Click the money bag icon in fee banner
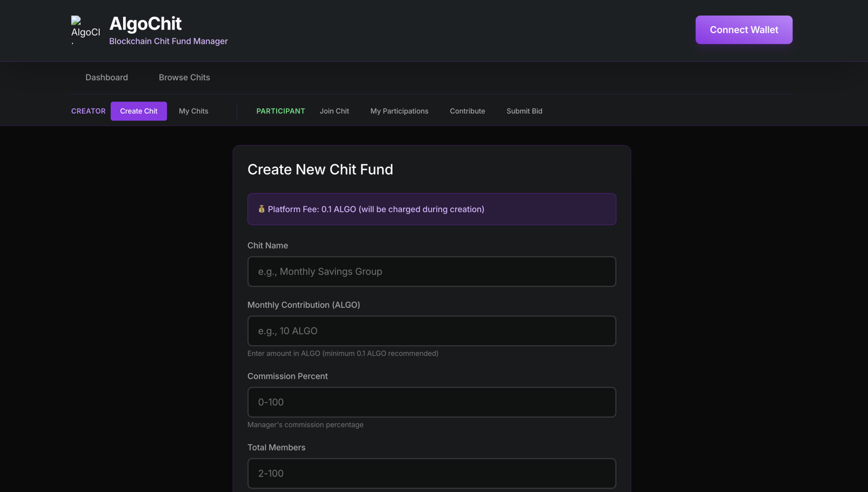 coord(261,209)
